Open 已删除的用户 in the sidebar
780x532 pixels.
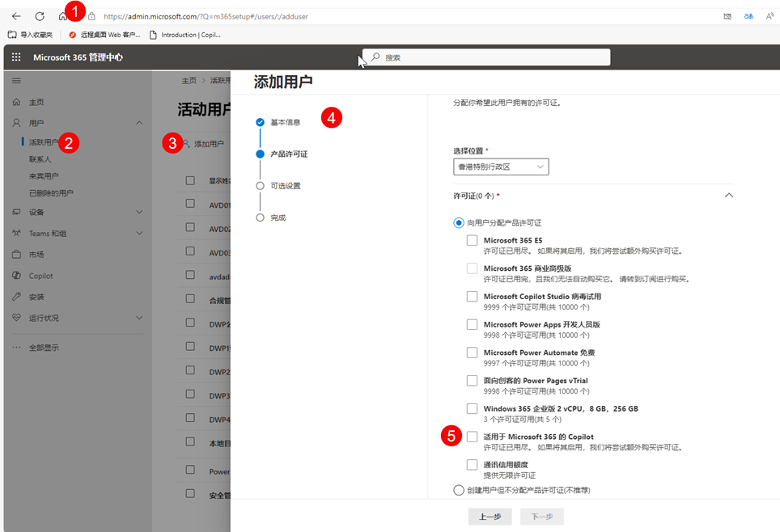pyautogui.click(x=51, y=193)
